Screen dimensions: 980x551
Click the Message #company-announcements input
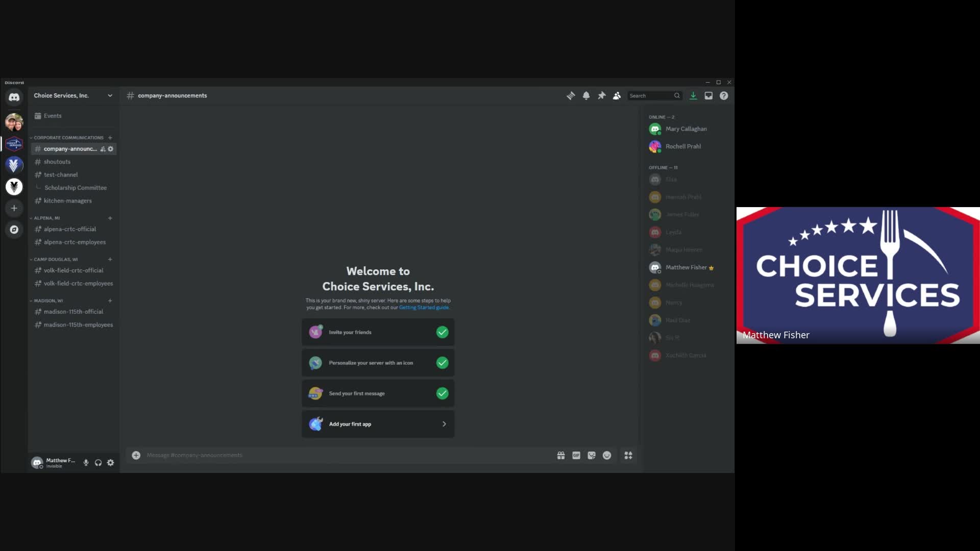347,455
